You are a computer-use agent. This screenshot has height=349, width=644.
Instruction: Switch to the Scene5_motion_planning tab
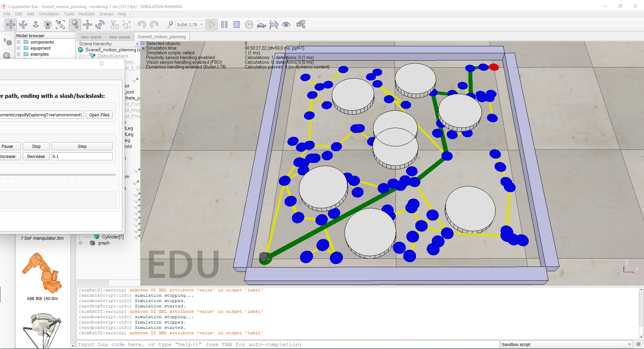(162, 37)
